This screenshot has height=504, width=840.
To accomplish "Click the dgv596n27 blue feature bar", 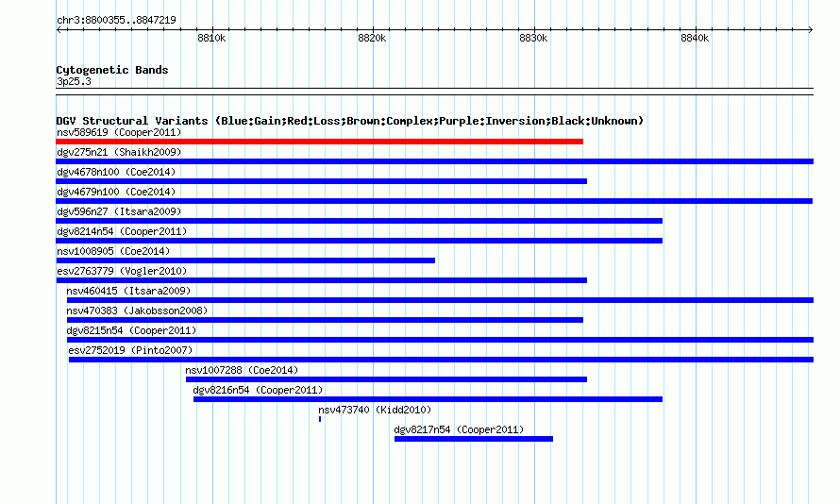I will tap(360, 221).
